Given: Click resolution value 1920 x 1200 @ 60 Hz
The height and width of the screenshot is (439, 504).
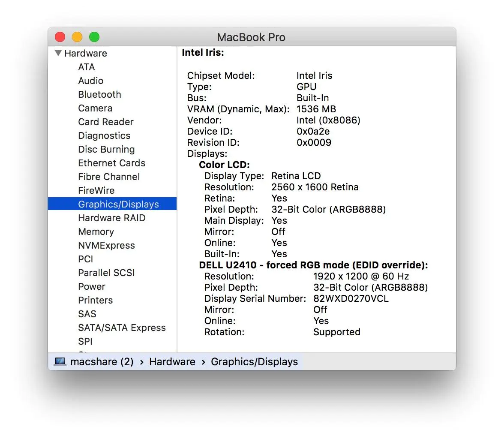Looking at the screenshot, I should (361, 276).
